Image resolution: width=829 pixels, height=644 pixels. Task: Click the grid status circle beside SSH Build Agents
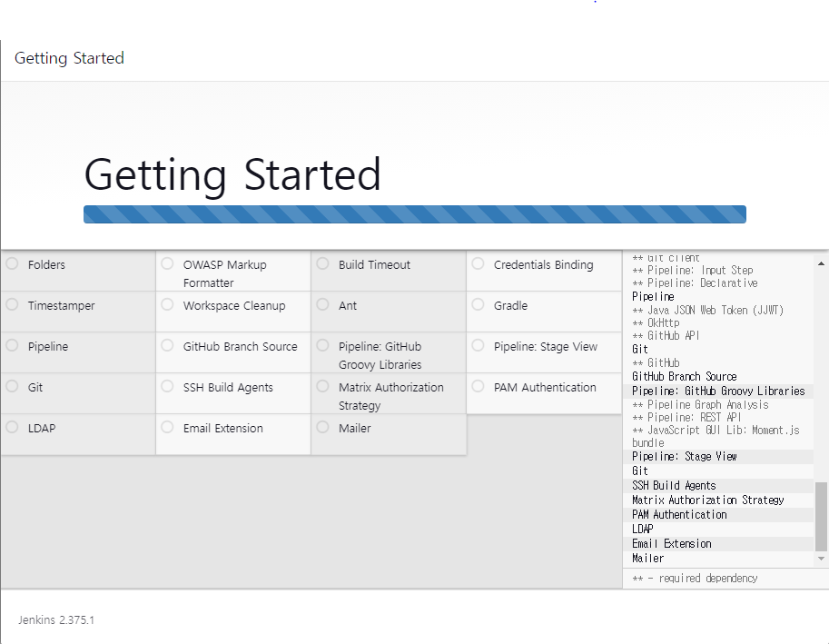coord(167,387)
